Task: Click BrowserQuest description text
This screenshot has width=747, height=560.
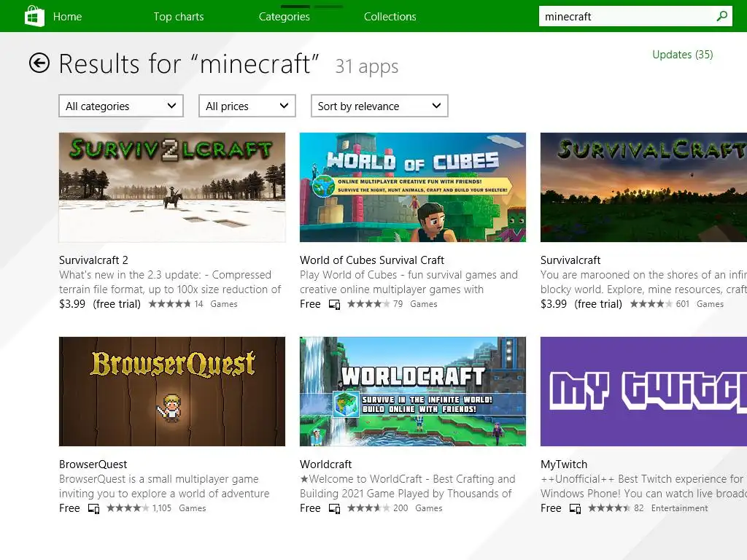Action: [164, 486]
